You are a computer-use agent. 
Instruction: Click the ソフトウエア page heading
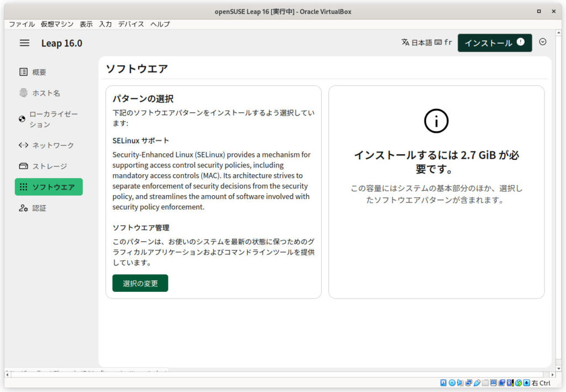coord(137,69)
